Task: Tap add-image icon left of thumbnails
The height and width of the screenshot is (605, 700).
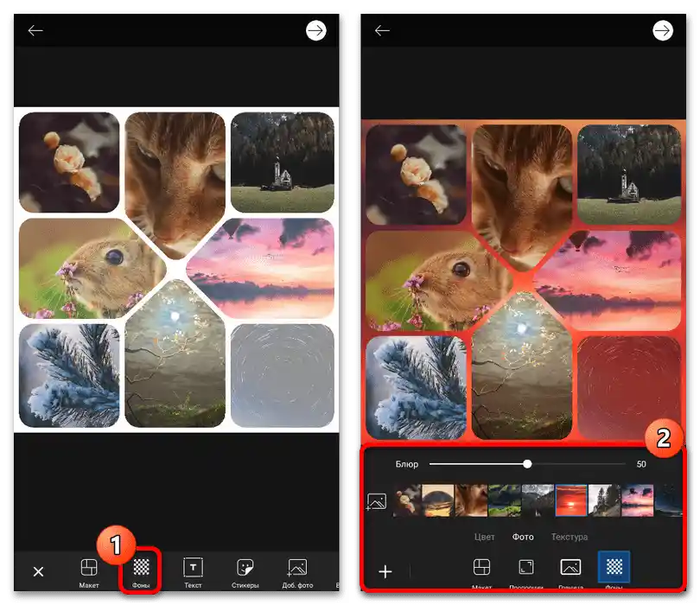Action: tap(376, 501)
